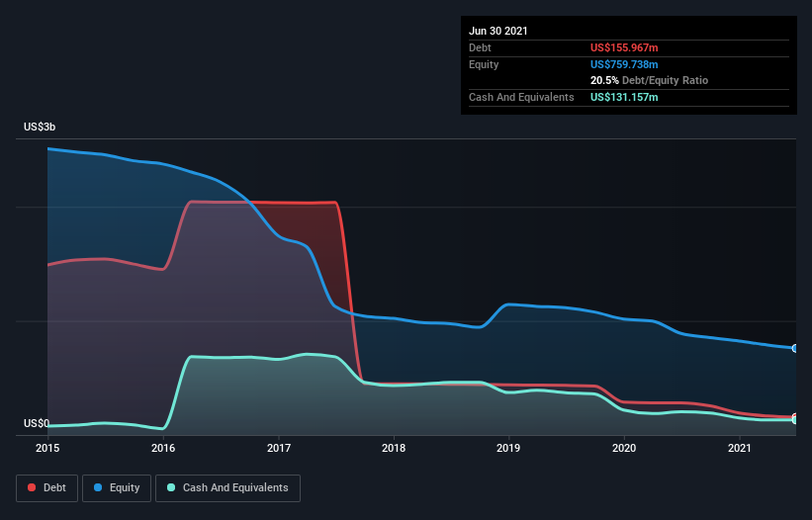
Task: Click the Debt label in tooltip
Action: click(480, 47)
